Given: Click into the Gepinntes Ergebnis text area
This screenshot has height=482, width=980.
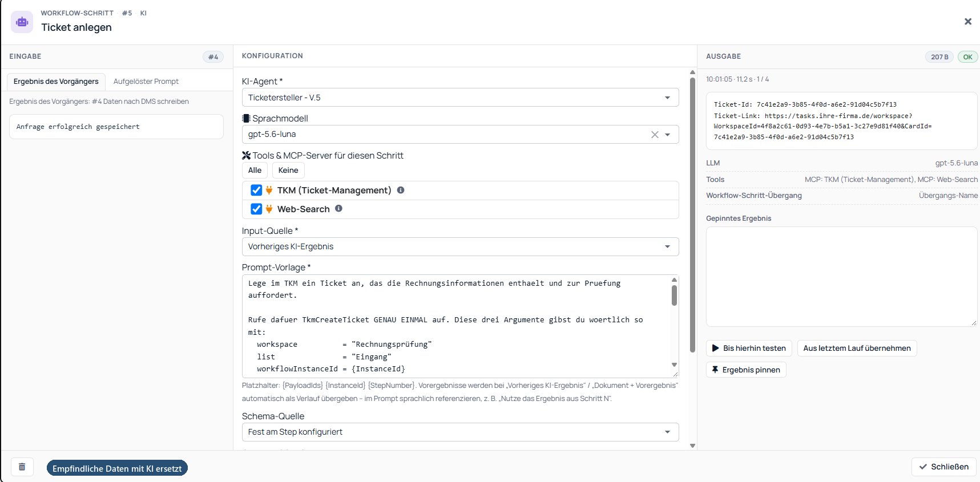Looking at the screenshot, I should click(x=841, y=277).
